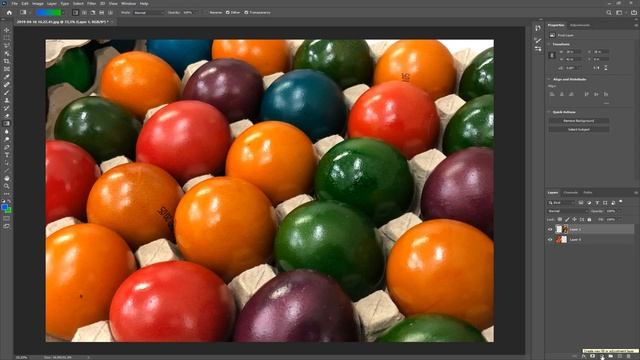
Task: Click the Remove Background button
Action: point(579,121)
